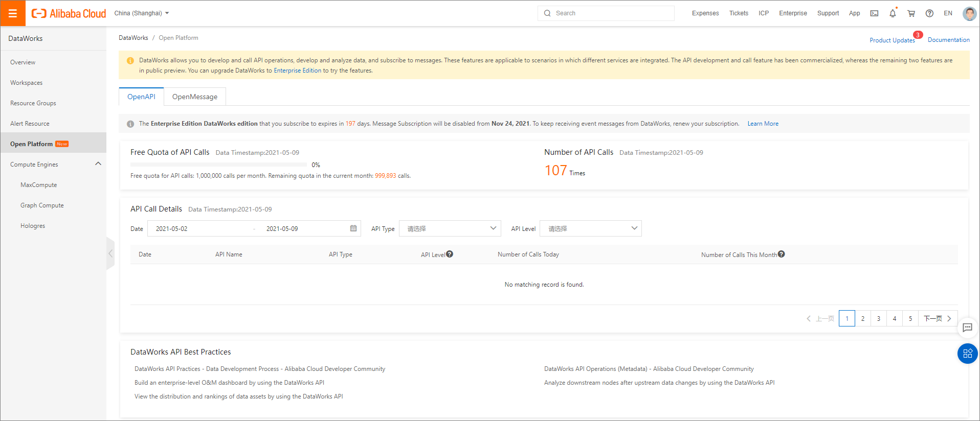Open the notifications bell
This screenshot has height=421, width=980.
coord(893,13)
